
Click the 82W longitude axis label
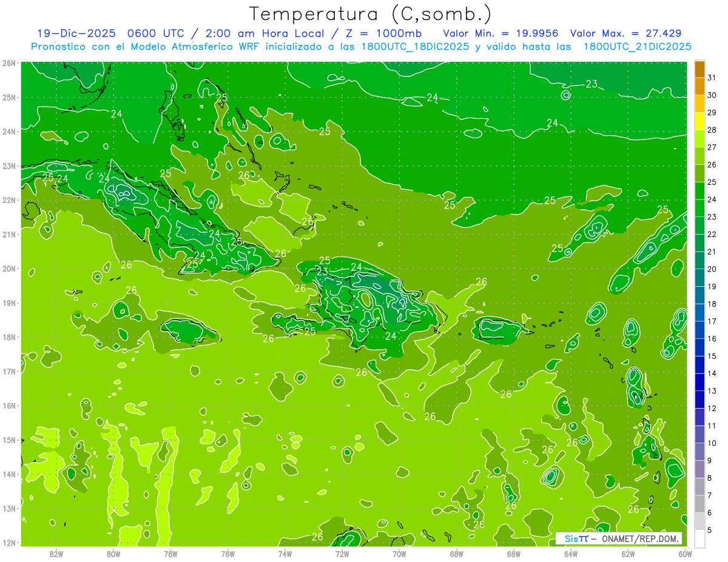tap(56, 554)
